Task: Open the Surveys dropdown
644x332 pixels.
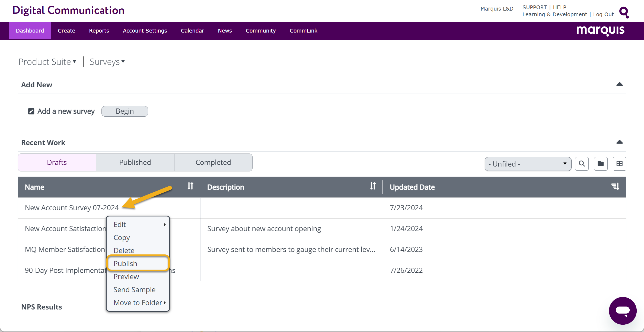Action: click(107, 62)
